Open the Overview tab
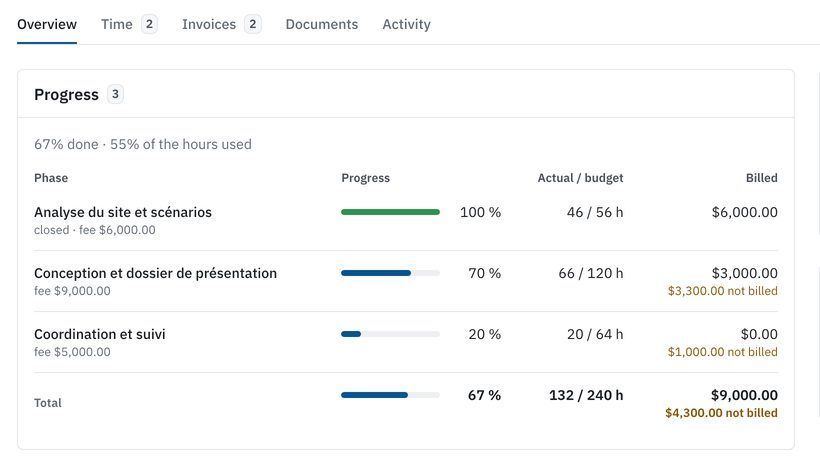 pyautogui.click(x=47, y=24)
